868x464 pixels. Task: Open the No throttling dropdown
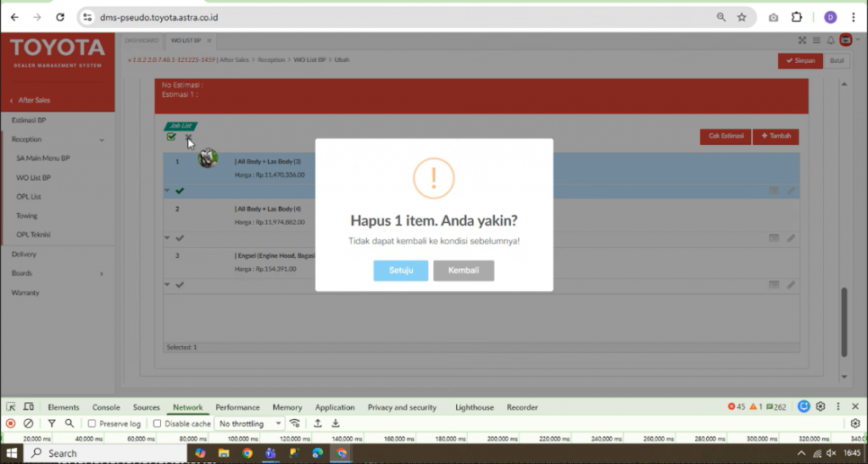click(249, 423)
